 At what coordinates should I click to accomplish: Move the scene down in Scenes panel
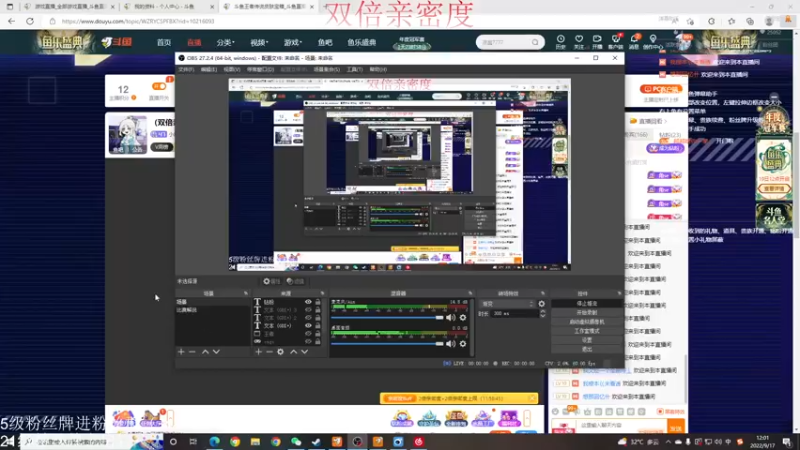tap(216, 352)
